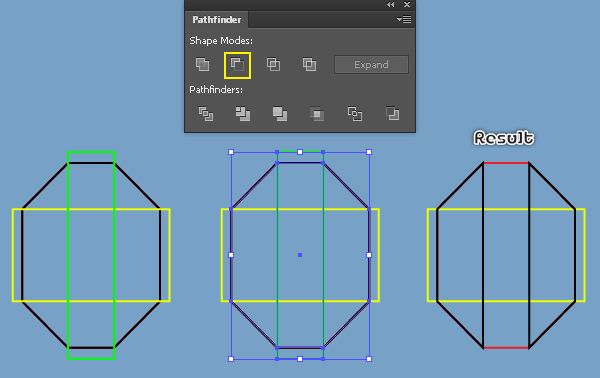Apply the Trim pathfinder

click(243, 114)
